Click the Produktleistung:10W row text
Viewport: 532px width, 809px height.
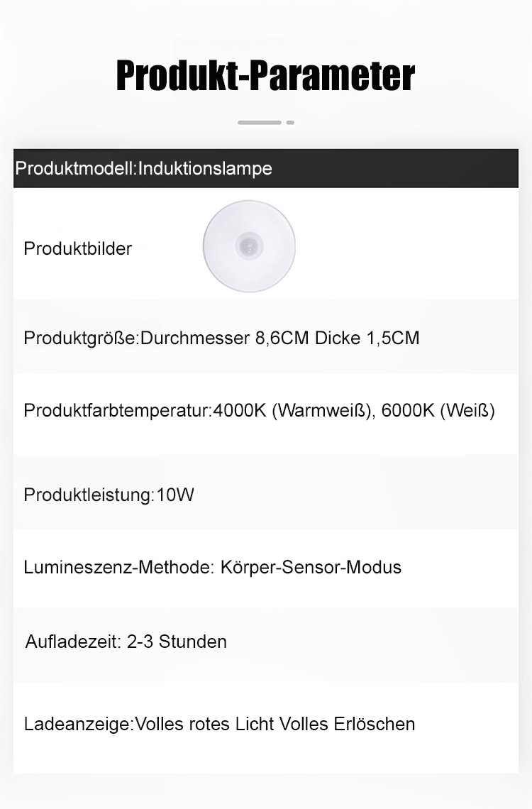[109, 495]
